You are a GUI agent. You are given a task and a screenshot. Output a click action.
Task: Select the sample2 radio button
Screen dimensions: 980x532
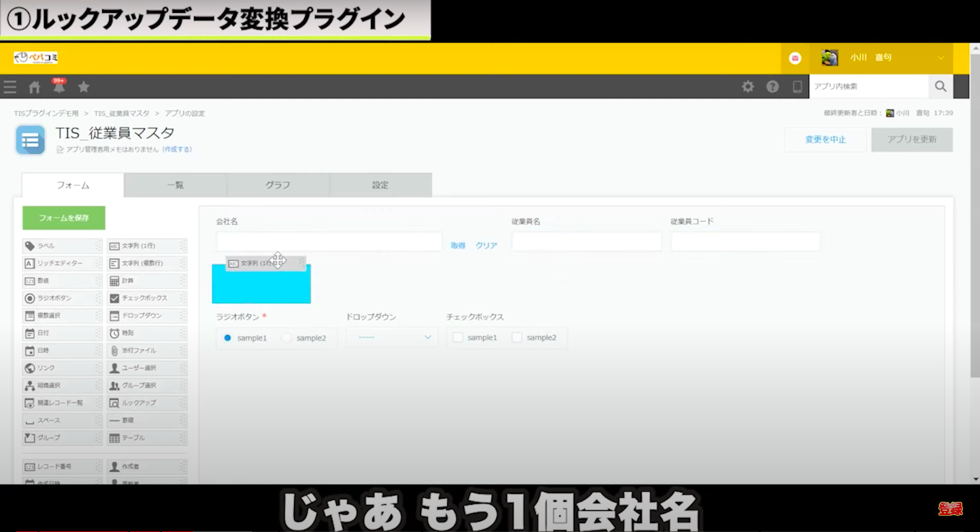click(x=287, y=338)
